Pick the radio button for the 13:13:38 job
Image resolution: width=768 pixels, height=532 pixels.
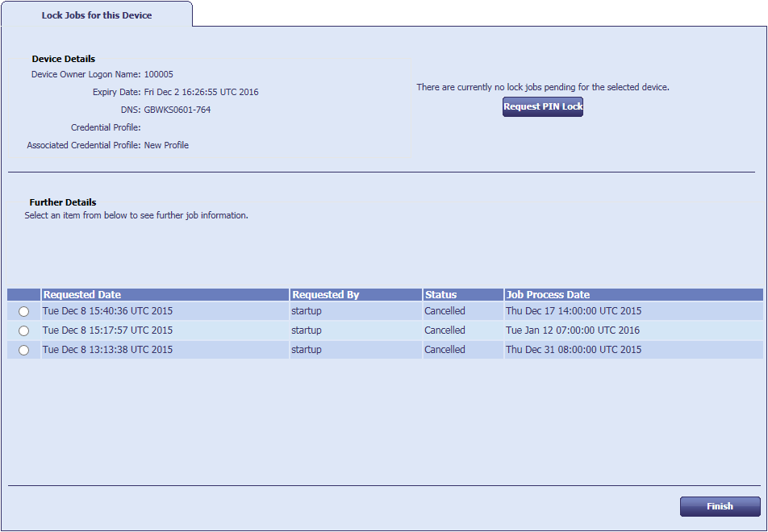[x=23, y=350]
